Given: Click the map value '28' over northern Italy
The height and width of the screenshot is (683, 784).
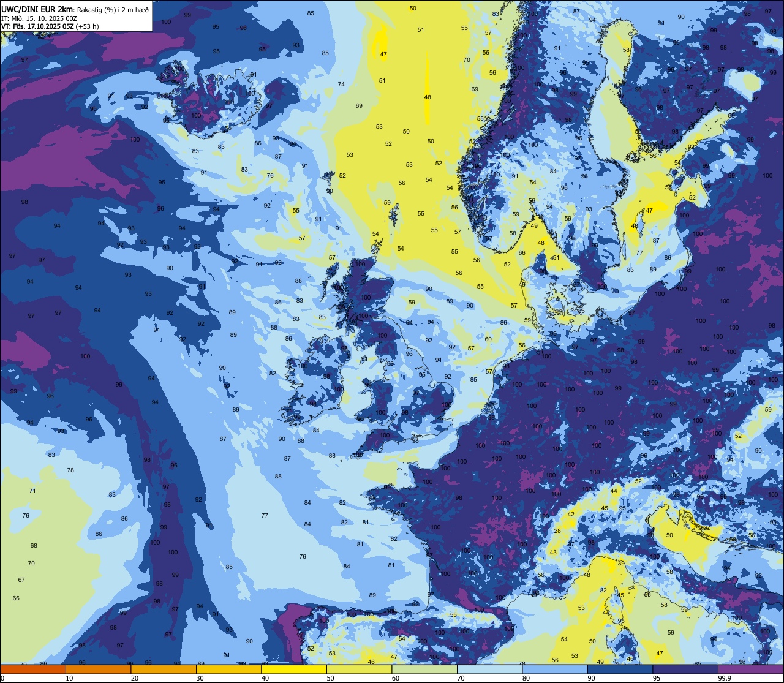Looking at the screenshot, I should [x=557, y=531].
